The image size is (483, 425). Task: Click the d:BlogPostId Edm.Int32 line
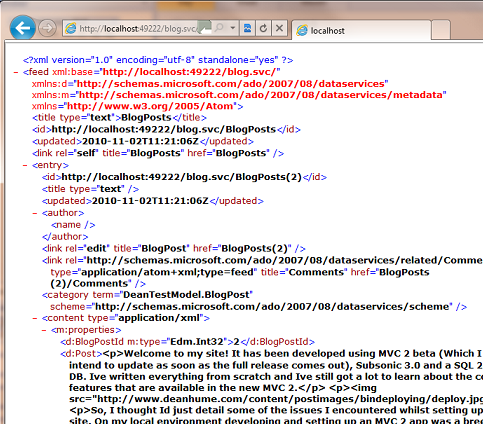(187, 342)
